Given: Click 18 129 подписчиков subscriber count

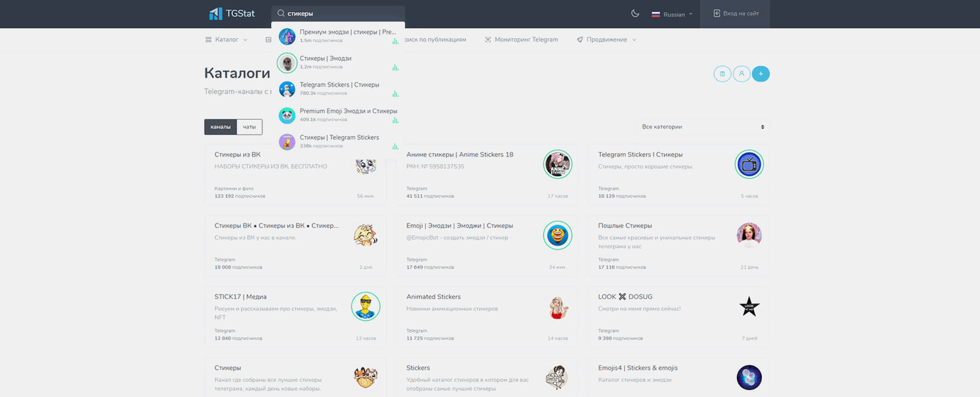Looking at the screenshot, I should [x=622, y=196].
